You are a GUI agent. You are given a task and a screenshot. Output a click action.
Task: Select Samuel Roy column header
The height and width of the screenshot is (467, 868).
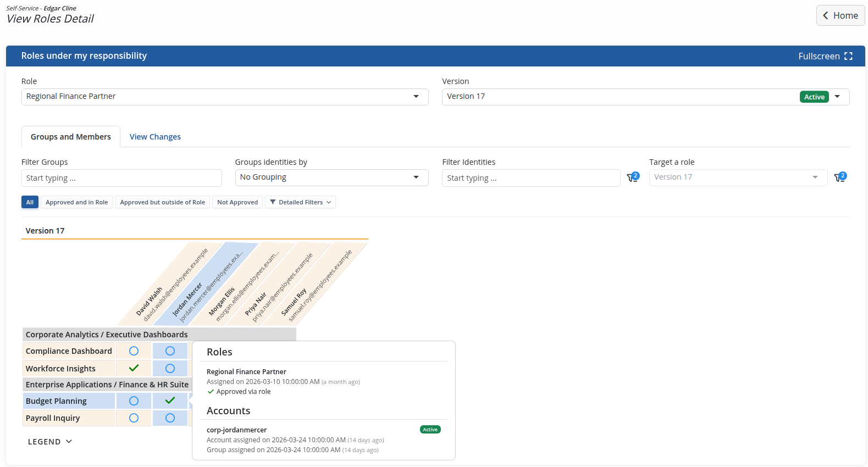coord(314,285)
